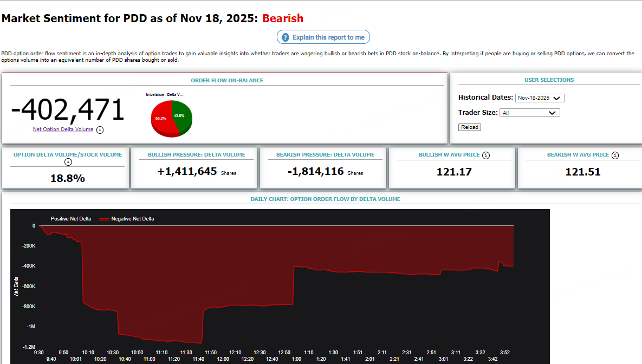Click the 18.8% option delta ratio value
The width and height of the screenshot is (642, 364).
pyautogui.click(x=68, y=178)
